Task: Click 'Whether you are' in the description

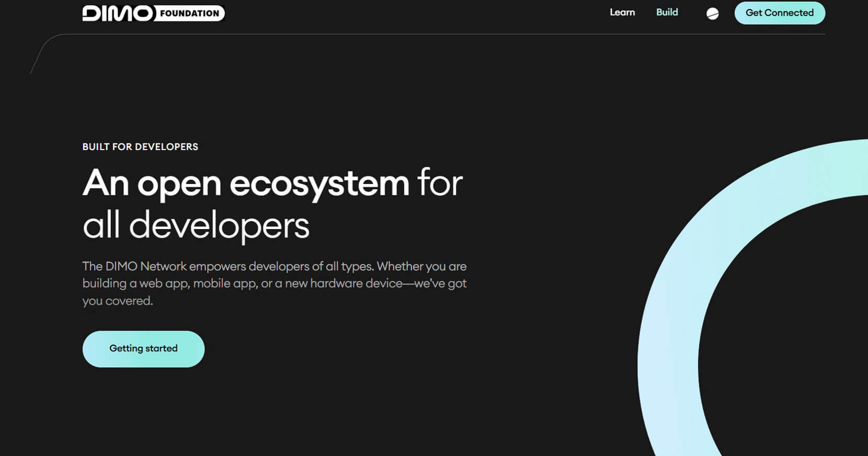Action: [421, 266]
